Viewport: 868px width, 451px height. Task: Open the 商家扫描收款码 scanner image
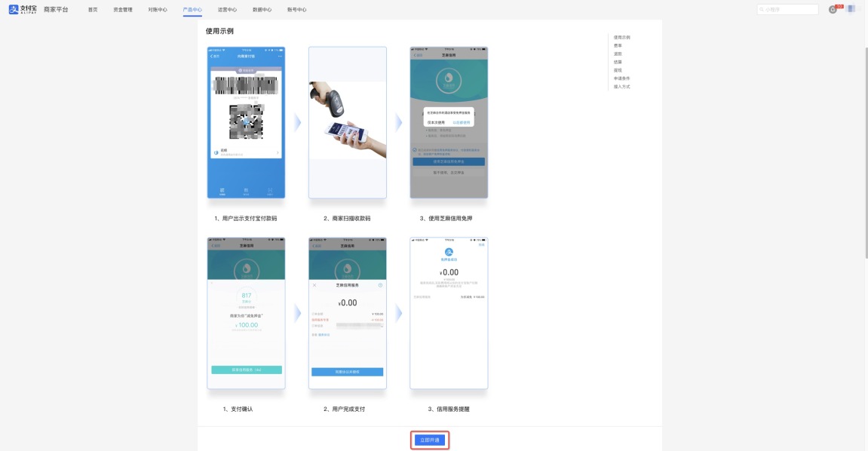point(348,122)
